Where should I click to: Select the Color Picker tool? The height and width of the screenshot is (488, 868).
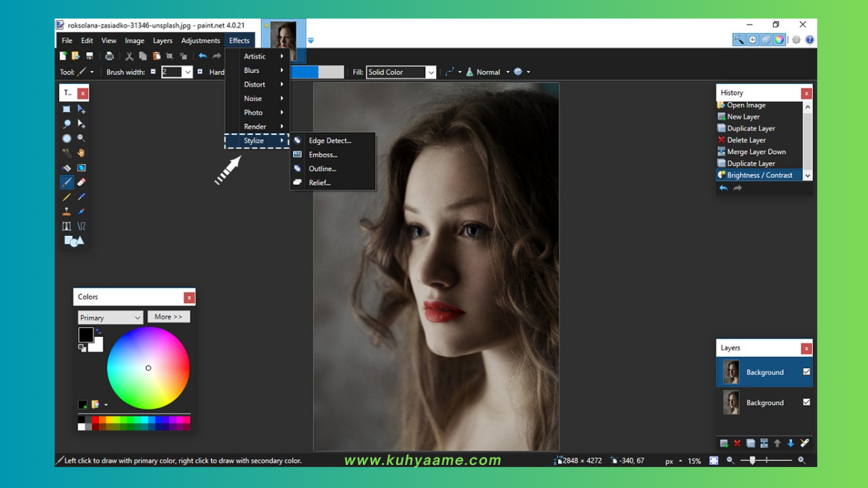pyautogui.click(x=81, y=197)
